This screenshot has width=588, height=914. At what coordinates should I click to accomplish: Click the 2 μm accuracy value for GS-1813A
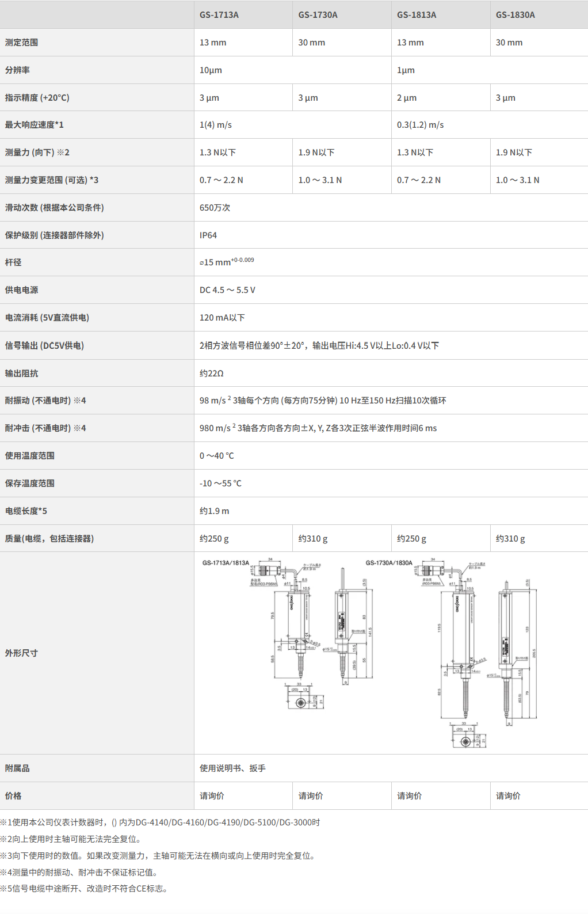[x=407, y=98]
